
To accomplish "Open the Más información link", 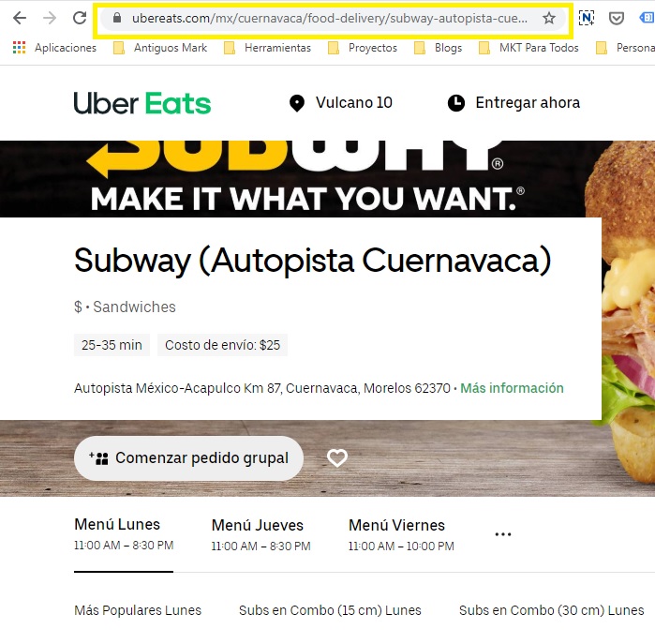I will click(x=512, y=388).
